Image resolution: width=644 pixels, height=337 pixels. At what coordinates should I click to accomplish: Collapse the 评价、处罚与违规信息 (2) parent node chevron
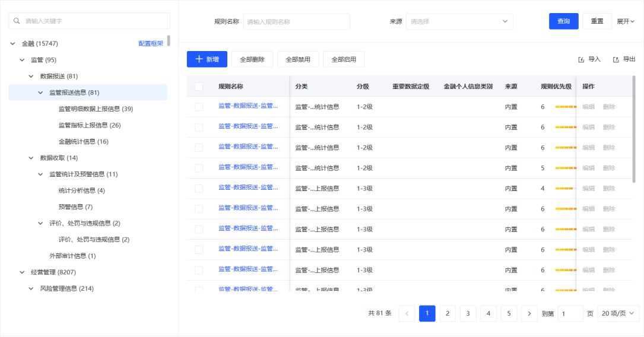pyautogui.click(x=40, y=223)
